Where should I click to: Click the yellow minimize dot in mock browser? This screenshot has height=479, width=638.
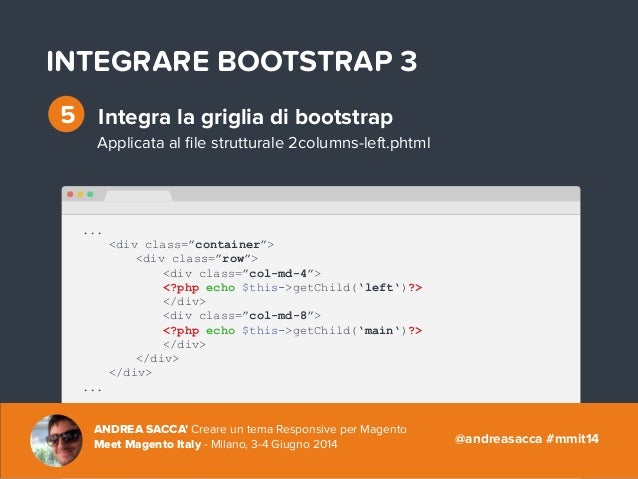click(x=80, y=195)
